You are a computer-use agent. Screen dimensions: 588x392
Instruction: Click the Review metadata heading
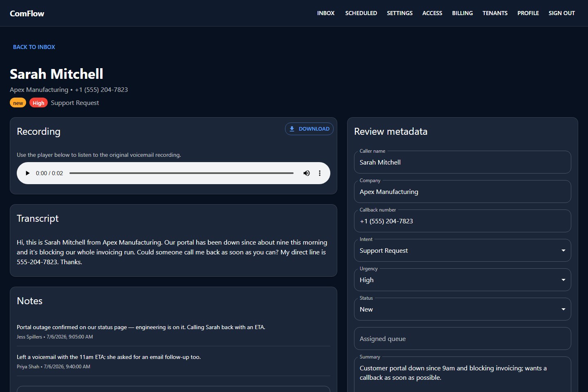[391, 131]
